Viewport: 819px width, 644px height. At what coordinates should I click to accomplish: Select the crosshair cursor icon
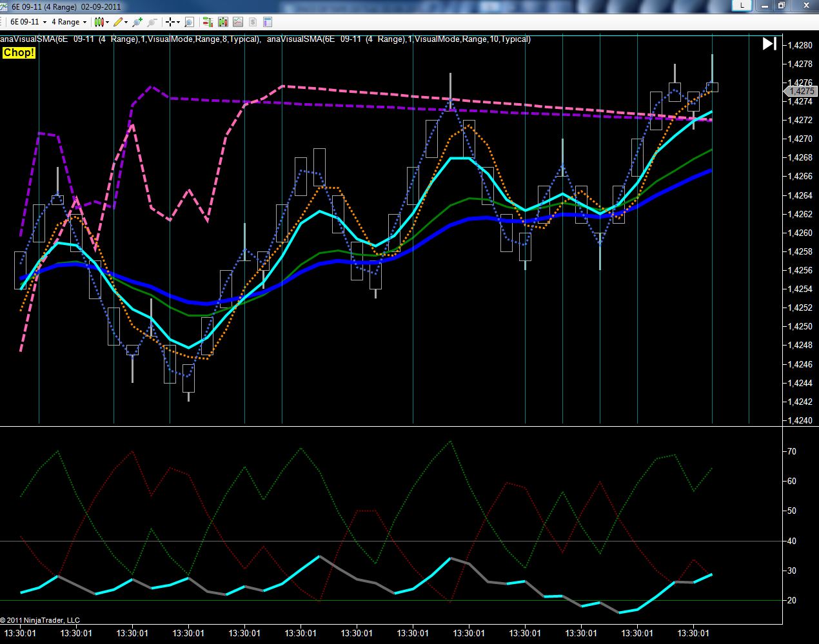click(170, 22)
